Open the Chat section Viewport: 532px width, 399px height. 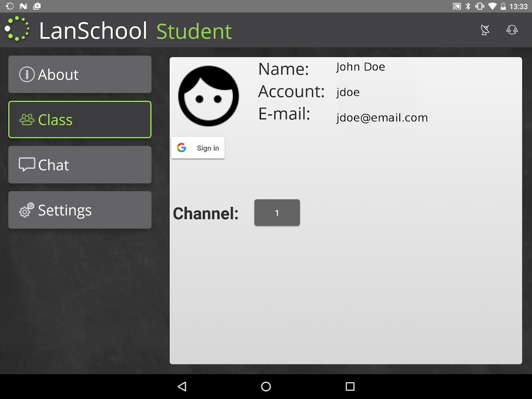click(80, 164)
